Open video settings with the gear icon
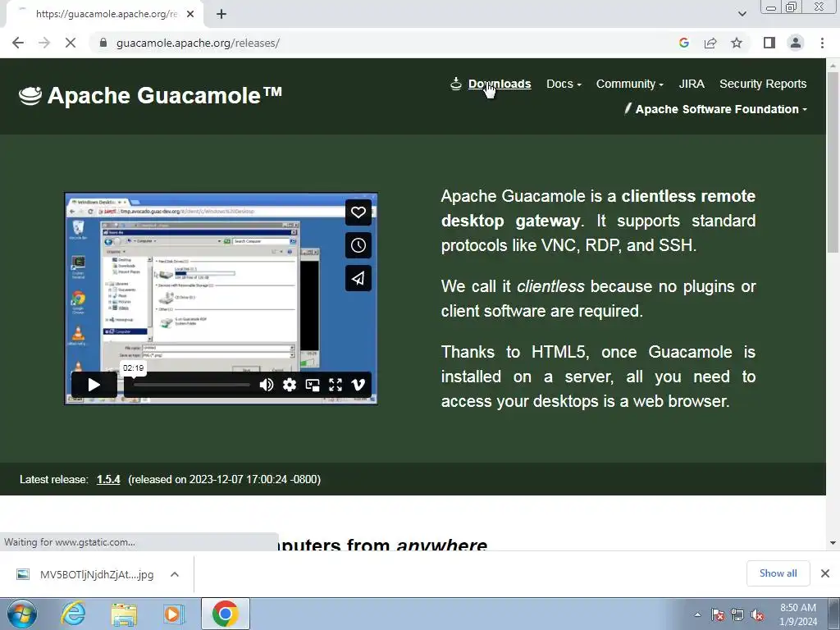840x630 pixels. point(290,385)
